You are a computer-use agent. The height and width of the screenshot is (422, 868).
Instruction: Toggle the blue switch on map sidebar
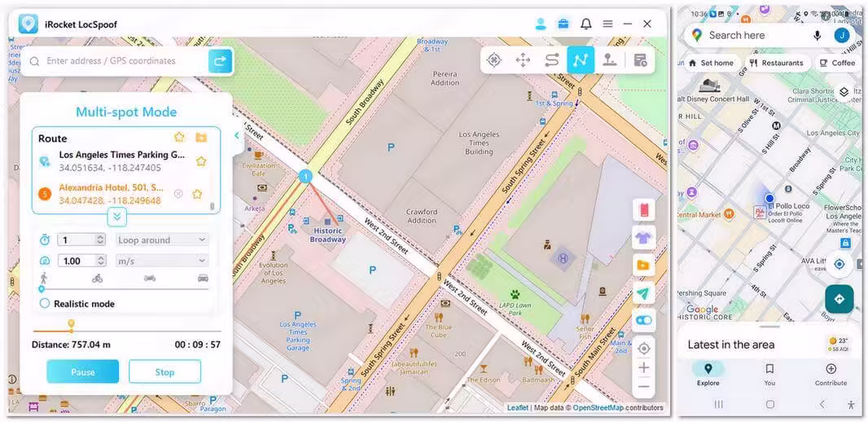click(643, 321)
